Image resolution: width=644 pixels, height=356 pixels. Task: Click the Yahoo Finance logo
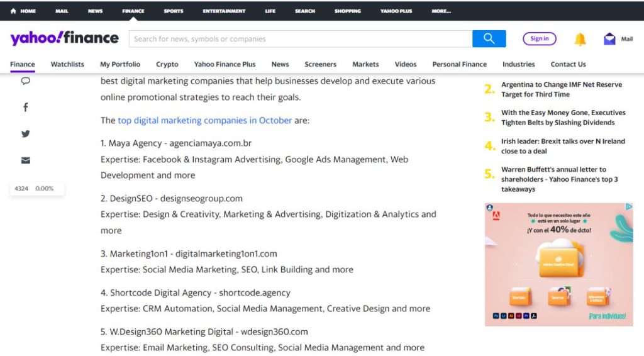pyautogui.click(x=65, y=38)
